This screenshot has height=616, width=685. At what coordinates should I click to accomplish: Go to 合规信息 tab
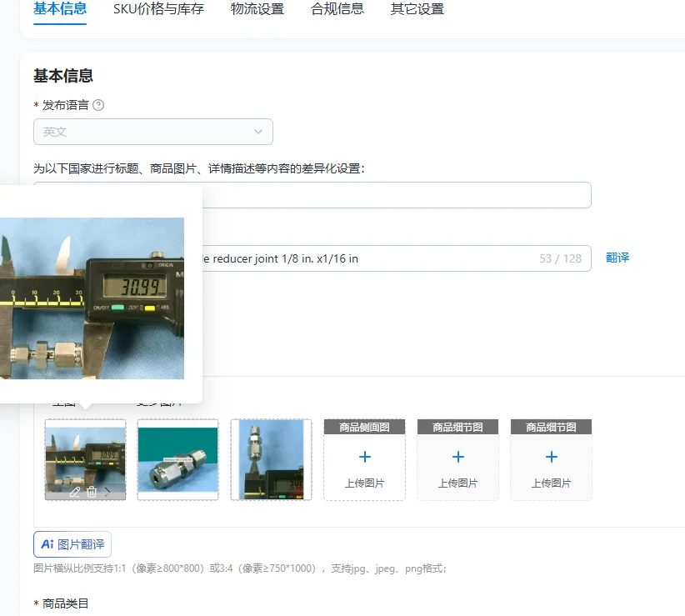337,8
